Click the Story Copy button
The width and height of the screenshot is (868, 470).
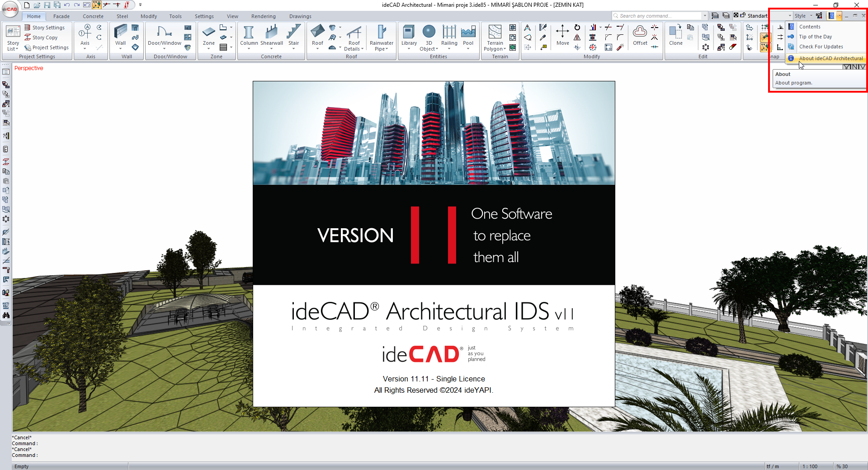[x=41, y=38]
